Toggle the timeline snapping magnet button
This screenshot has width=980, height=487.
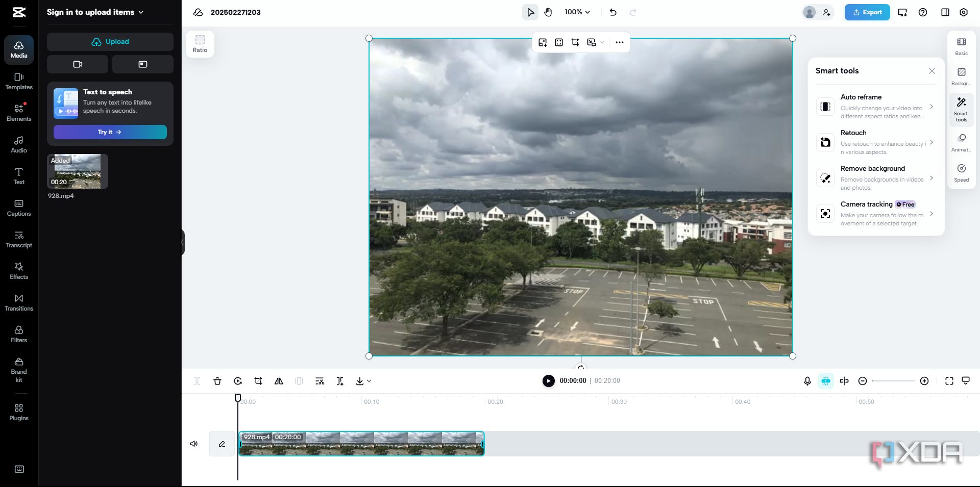click(x=826, y=381)
